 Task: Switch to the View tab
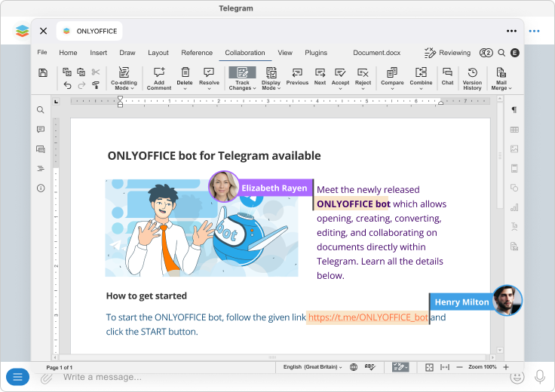click(285, 53)
